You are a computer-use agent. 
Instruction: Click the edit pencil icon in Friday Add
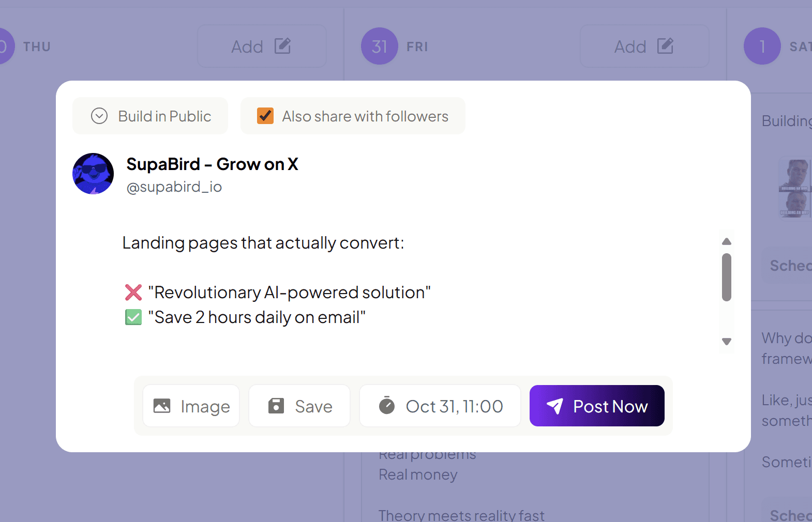pyautogui.click(x=665, y=46)
